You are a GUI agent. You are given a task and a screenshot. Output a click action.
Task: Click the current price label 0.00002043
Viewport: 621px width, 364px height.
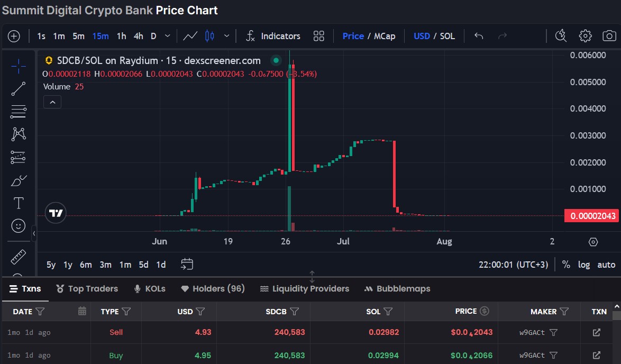click(x=592, y=216)
